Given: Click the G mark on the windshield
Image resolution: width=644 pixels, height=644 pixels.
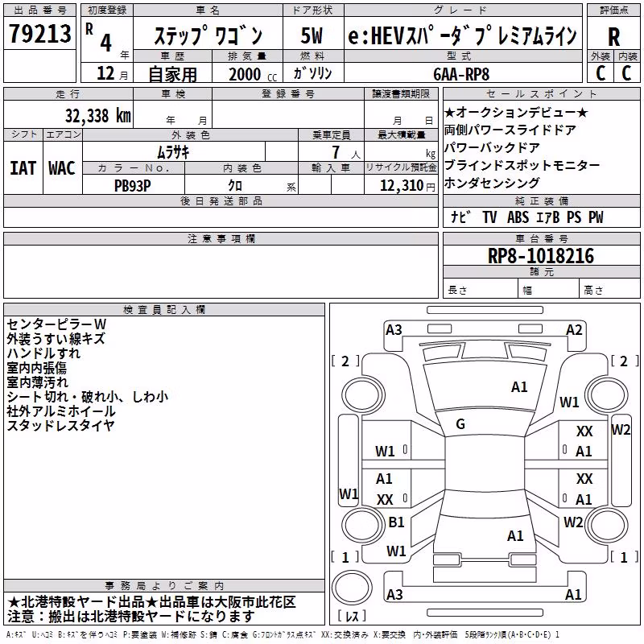Looking at the screenshot, I should click(460, 424).
